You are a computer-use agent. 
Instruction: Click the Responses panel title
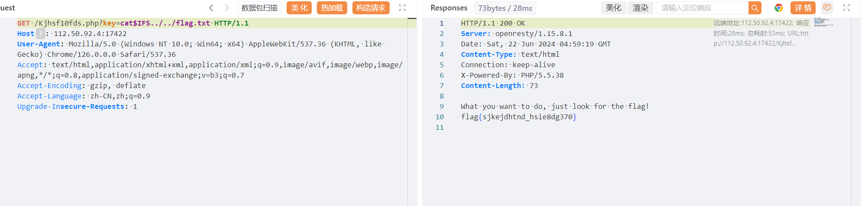coord(449,8)
